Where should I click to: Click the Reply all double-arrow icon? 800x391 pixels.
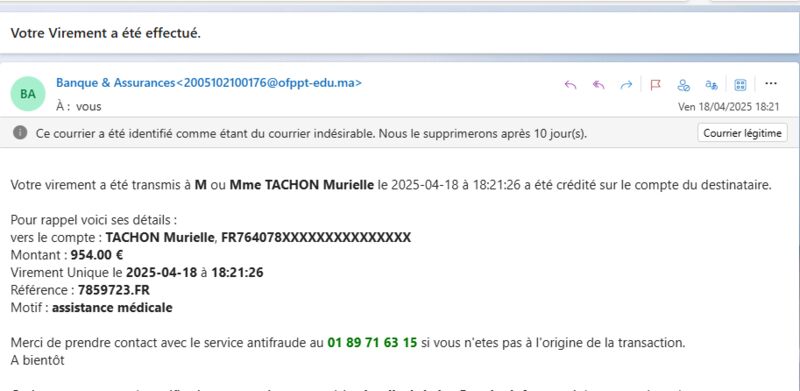598,85
